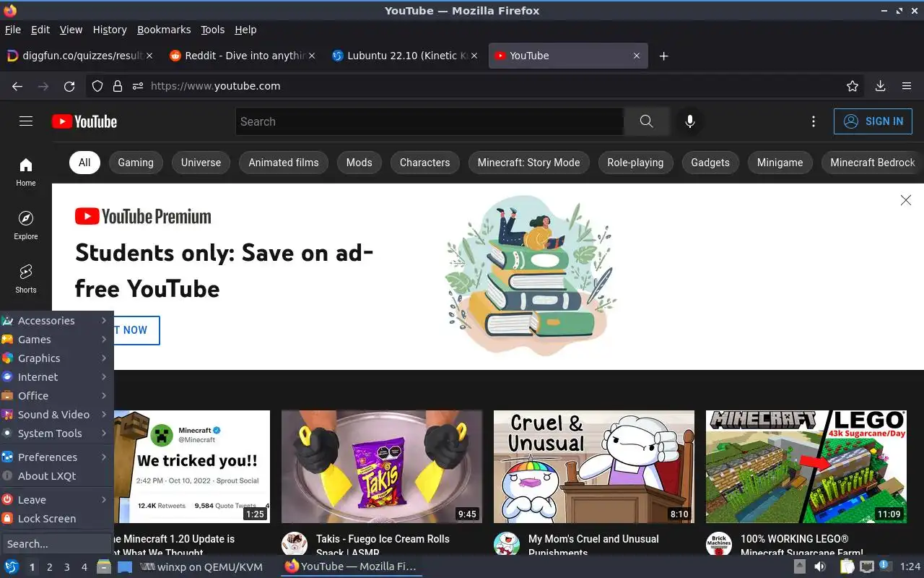Open the volume control in the tray

tap(821, 567)
